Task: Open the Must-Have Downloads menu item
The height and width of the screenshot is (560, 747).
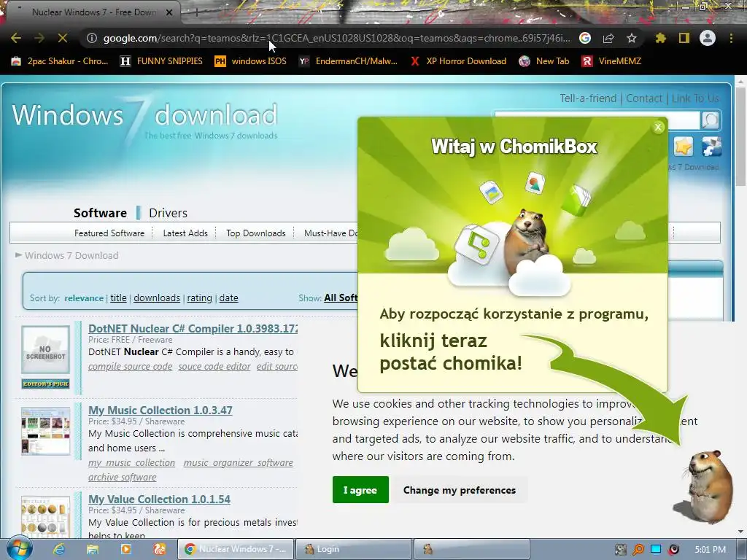Action: 330,233
